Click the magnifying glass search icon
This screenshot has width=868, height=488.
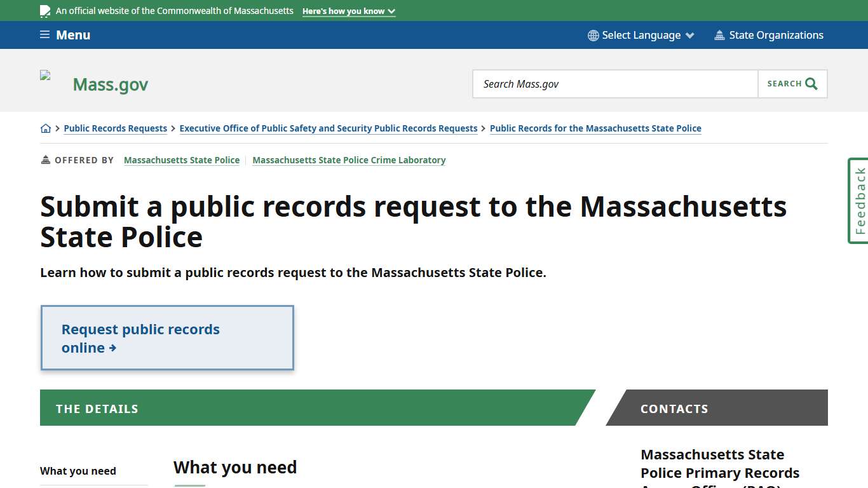click(x=810, y=83)
